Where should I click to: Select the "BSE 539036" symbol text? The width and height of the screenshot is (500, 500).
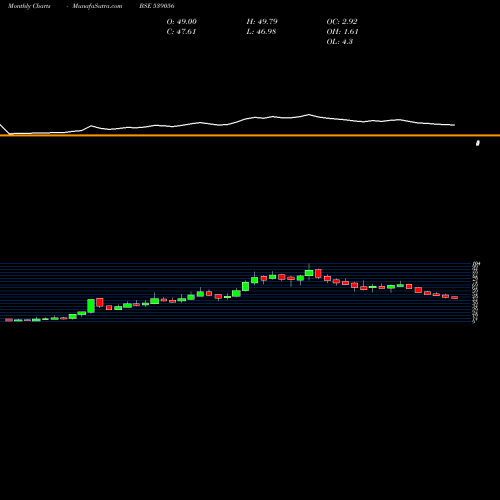click(x=157, y=6)
